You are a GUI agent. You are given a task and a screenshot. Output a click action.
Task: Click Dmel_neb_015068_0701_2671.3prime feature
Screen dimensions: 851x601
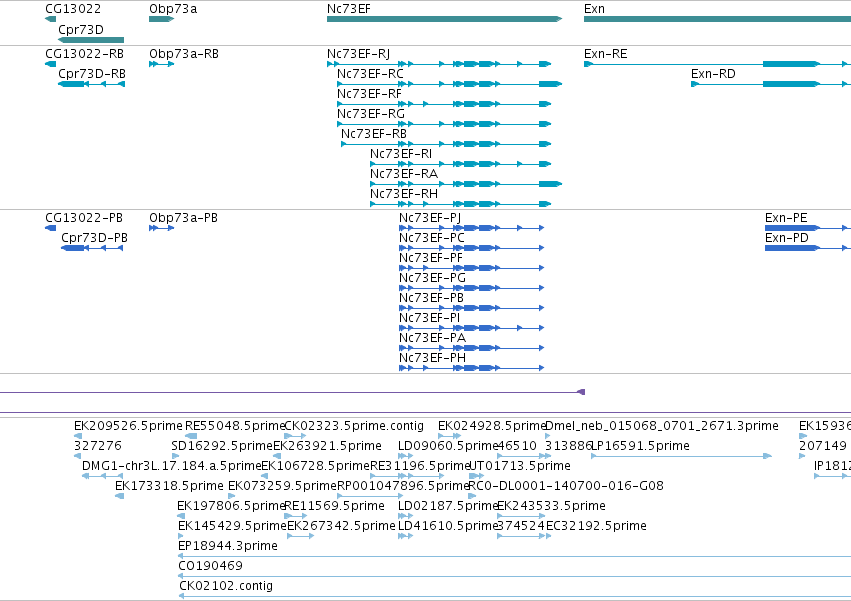[547, 436]
